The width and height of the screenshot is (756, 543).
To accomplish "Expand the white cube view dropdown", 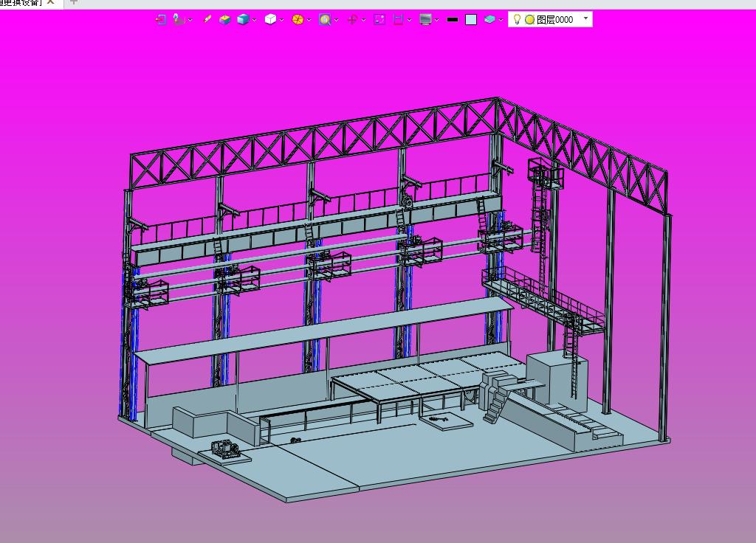I will [281, 20].
